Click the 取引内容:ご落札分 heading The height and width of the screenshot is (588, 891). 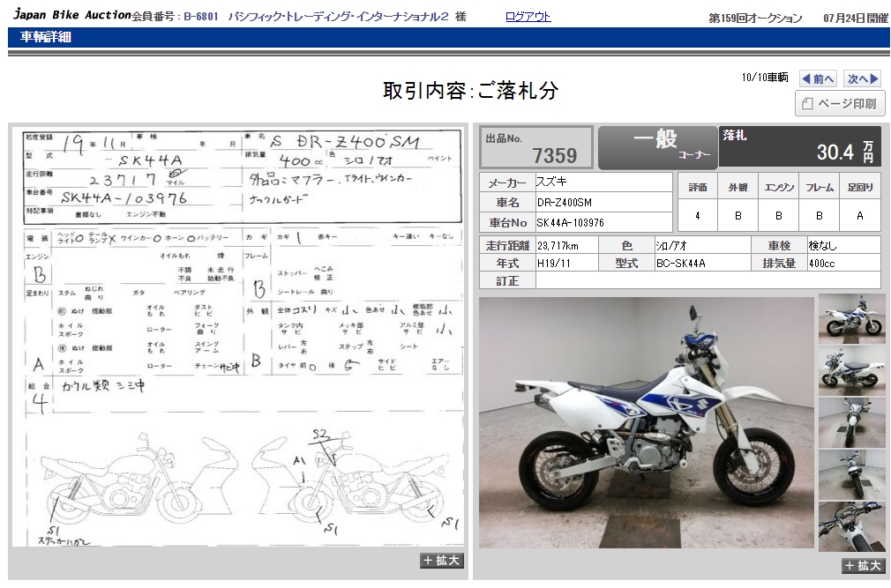pos(470,91)
